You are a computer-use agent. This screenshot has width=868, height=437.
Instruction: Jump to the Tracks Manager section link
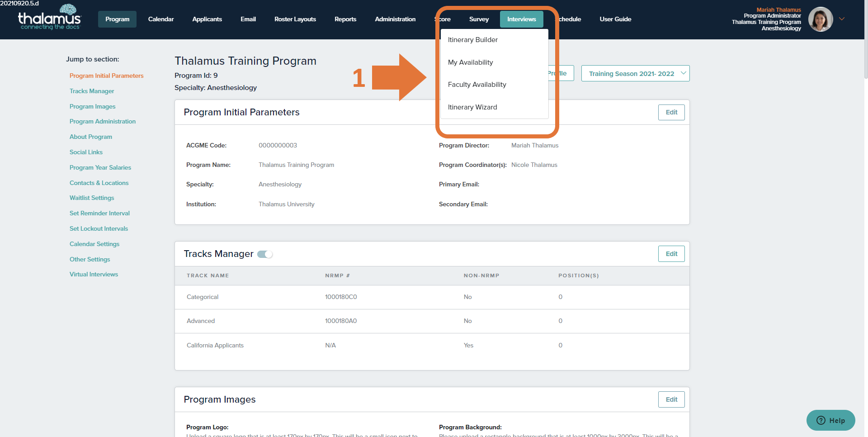(x=92, y=91)
